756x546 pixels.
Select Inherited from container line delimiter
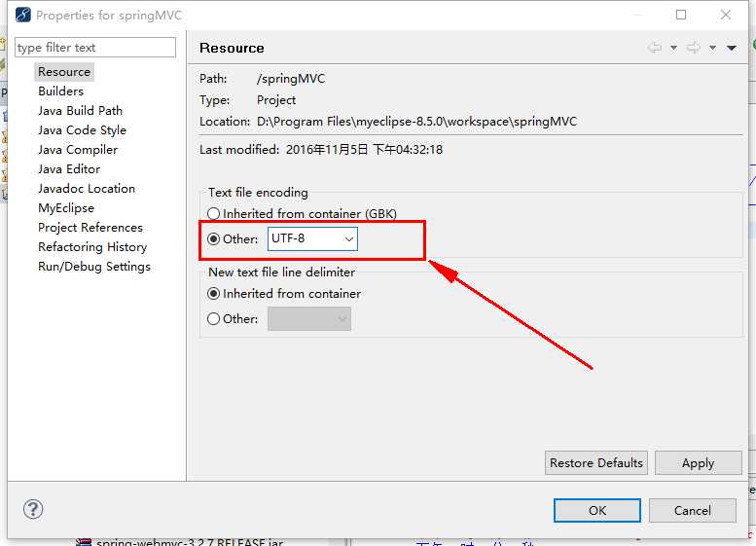point(284,294)
